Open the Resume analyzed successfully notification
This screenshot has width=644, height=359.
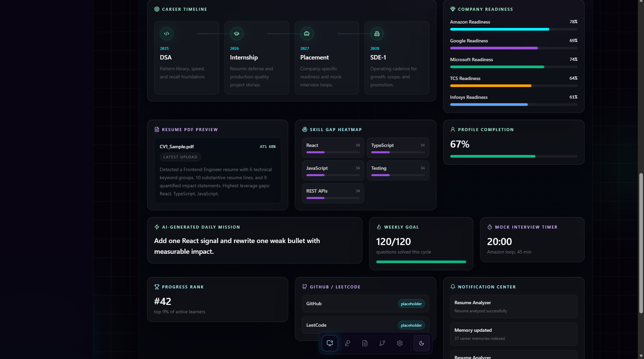tap(514, 307)
